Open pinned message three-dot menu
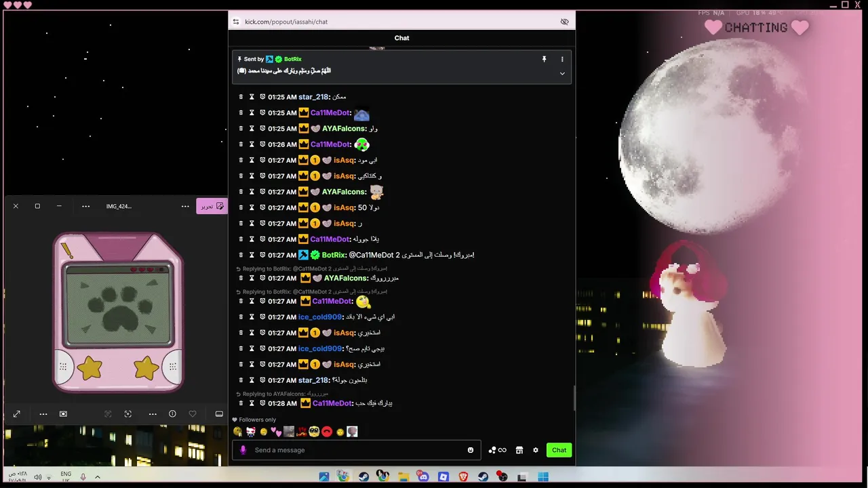 pyautogui.click(x=562, y=60)
